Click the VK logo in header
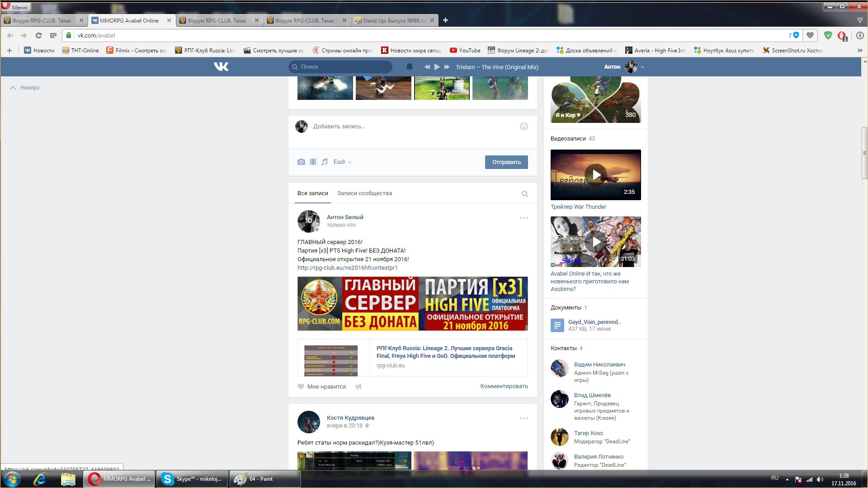Viewport: 868px width, 488px height. (x=221, y=67)
